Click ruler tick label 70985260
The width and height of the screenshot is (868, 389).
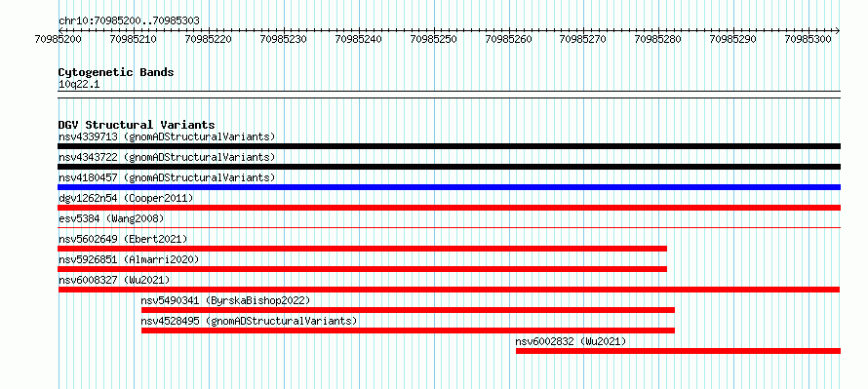[509, 39]
